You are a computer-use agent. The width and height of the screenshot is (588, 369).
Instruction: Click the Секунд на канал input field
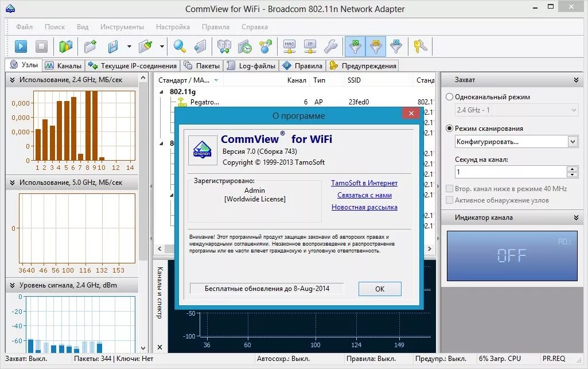tap(511, 172)
